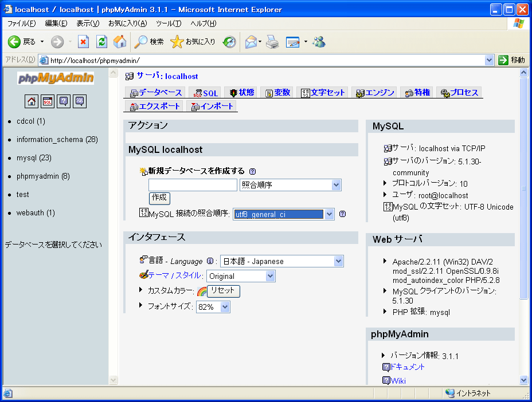Expand the font size 82% dropdown

pos(213,307)
